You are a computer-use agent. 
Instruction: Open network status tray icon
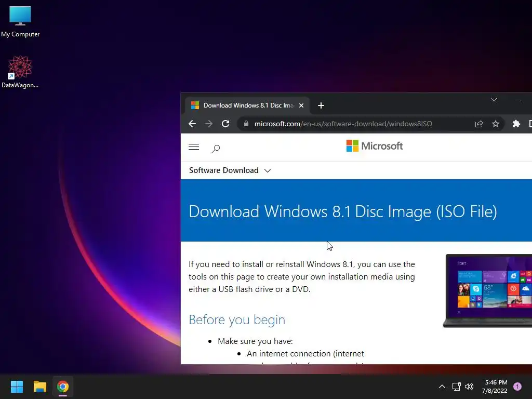[x=456, y=387]
